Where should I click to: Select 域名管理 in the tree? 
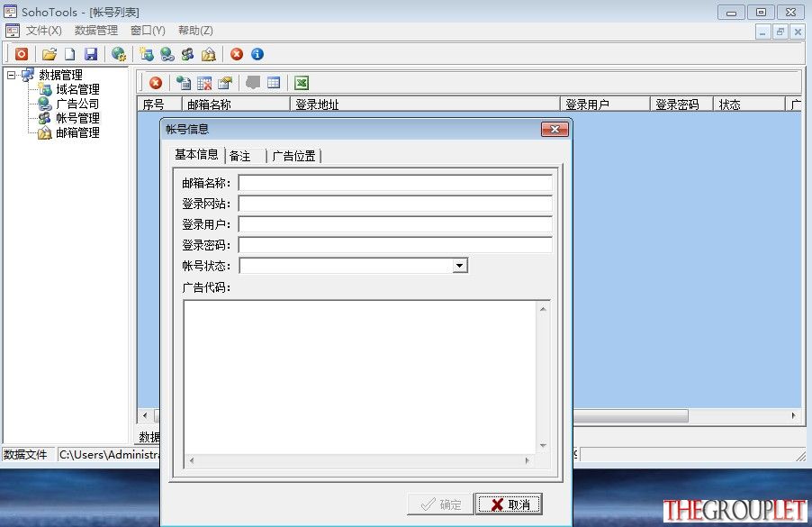pyautogui.click(x=77, y=90)
